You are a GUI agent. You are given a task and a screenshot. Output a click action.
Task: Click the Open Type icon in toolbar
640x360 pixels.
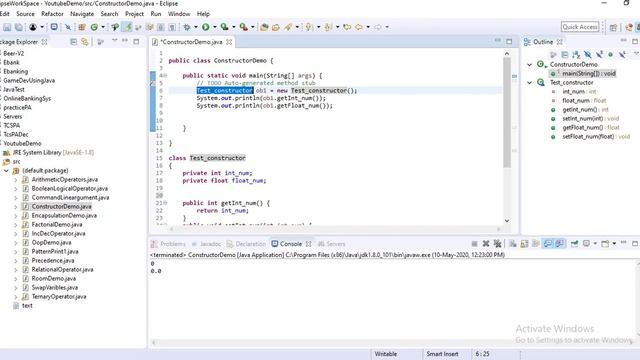pos(264,27)
